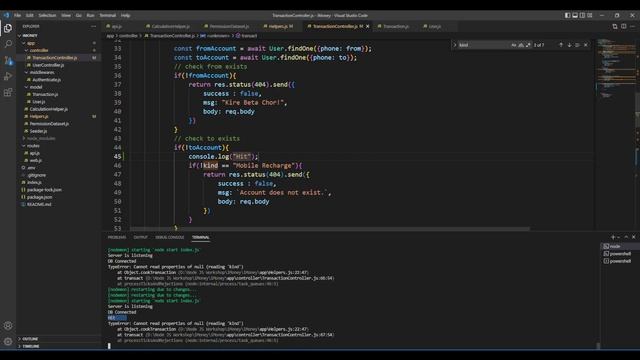Open UserController.js in Explorer
The height and width of the screenshot is (360, 640).
[x=48, y=65]
